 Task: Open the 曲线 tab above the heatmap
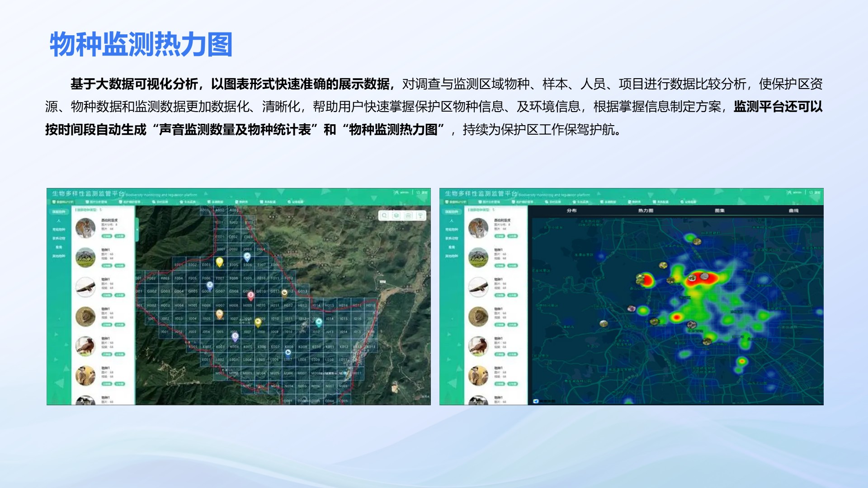(793, 211)
